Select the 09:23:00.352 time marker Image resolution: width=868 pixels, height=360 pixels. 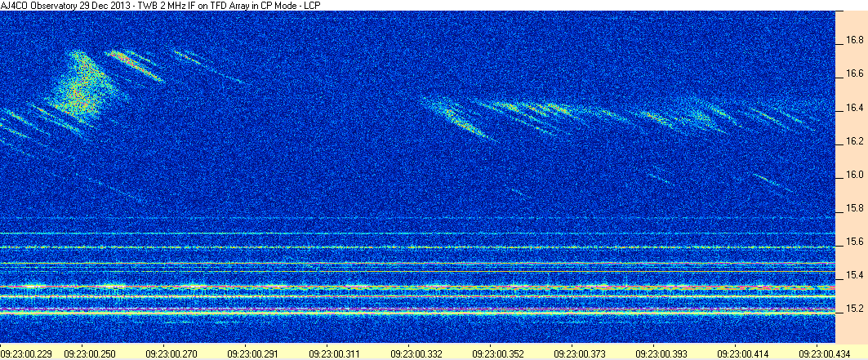[496, 352]
